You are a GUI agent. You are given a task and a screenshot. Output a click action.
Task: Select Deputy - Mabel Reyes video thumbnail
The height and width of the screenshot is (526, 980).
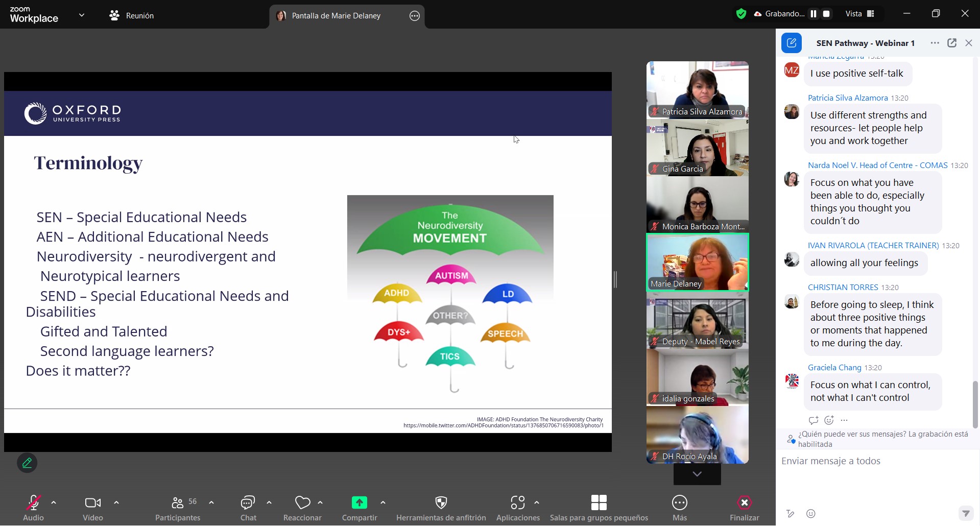(x=698, y=320)
